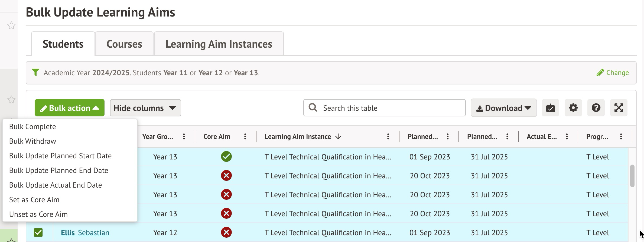
Task: Open Year Group column options menu
Action: point(184,136)
